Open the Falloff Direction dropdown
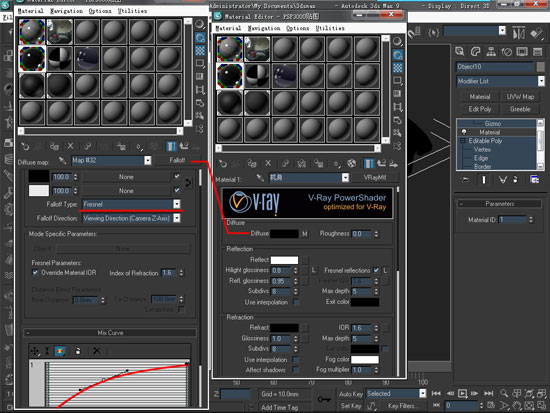The width and height of the screenshot is (550, 413). [177, 218]
